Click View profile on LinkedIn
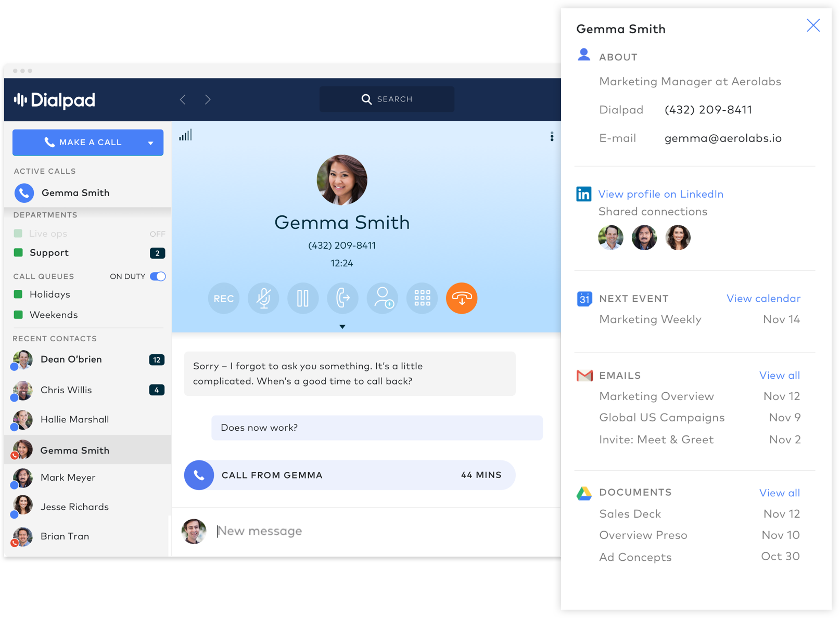Screen dimensions: 840x618 [661, 194]
